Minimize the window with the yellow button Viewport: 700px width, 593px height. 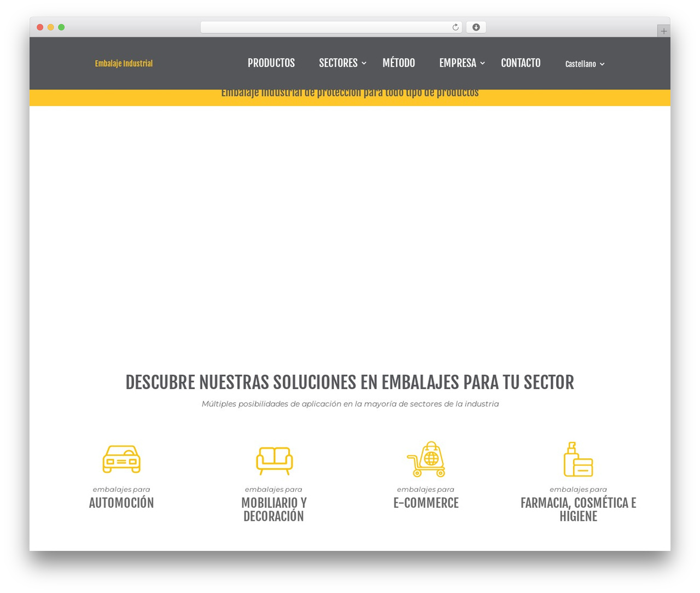(51, 27)
